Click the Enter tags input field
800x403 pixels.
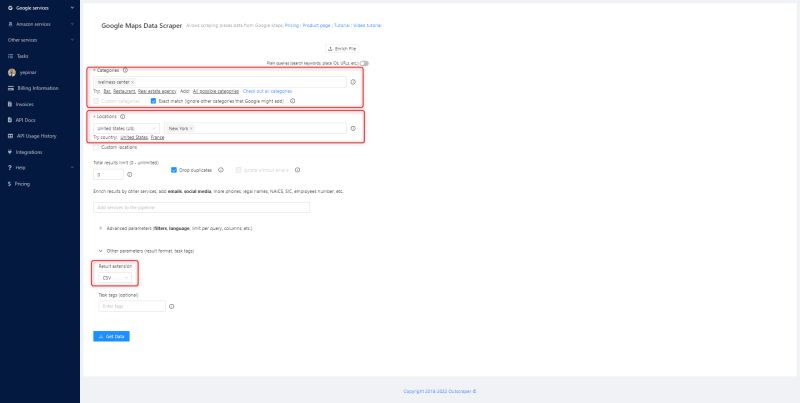pos(132,307)
